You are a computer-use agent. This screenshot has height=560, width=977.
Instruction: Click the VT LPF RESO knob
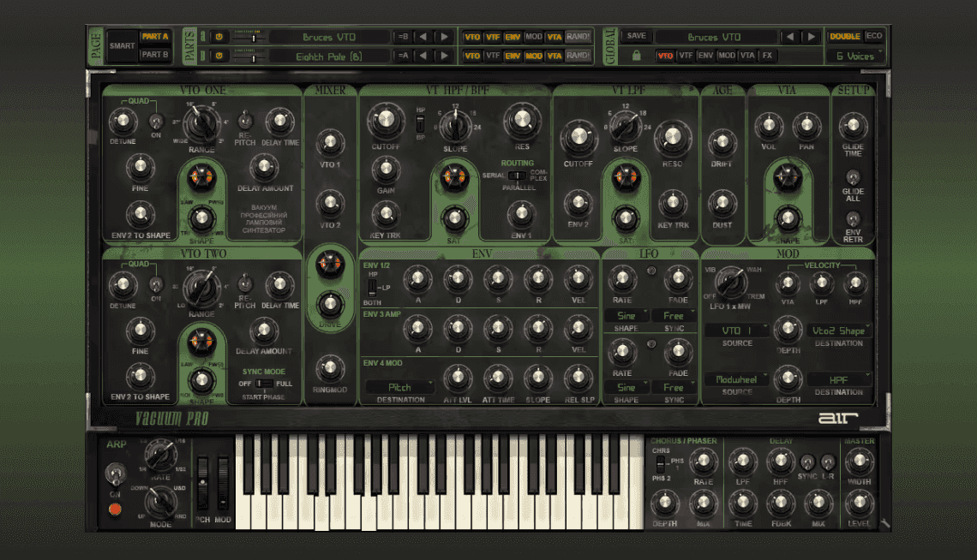point(672,138)
